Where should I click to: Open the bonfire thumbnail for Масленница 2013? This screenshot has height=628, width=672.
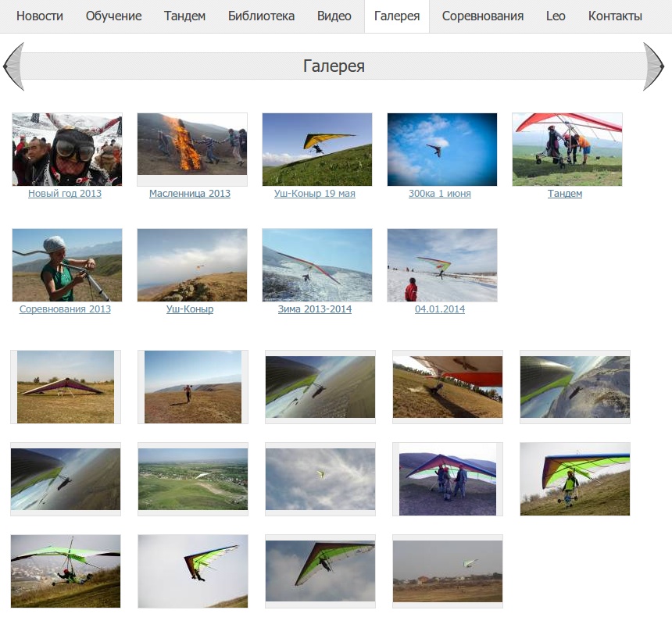(192, 149)
